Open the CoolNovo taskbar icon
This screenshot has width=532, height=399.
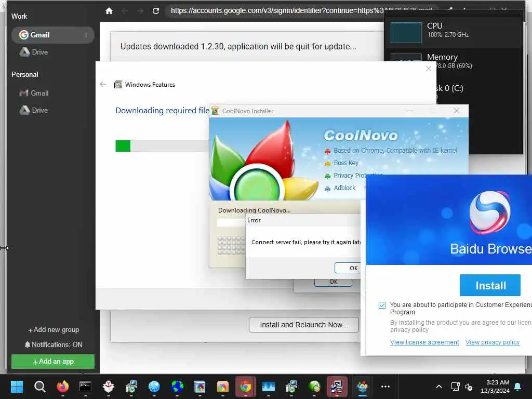pyautogui.click(x=362, y=387)
